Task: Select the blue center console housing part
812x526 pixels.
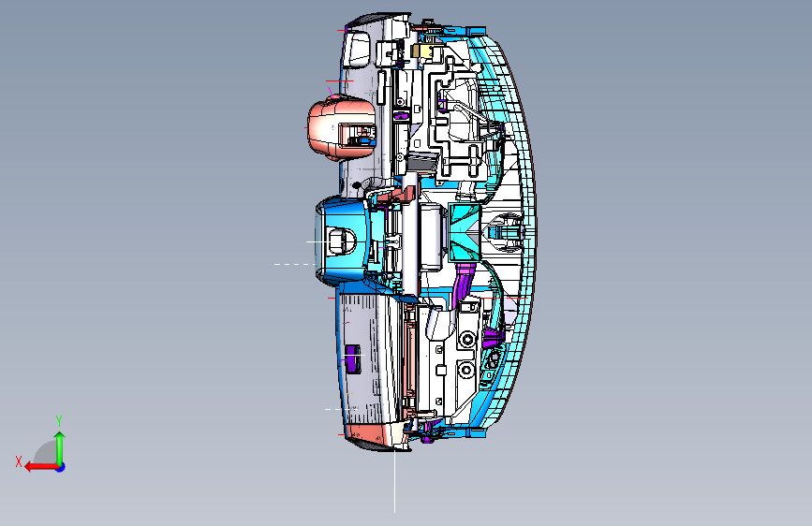Action: coord(341,241)
